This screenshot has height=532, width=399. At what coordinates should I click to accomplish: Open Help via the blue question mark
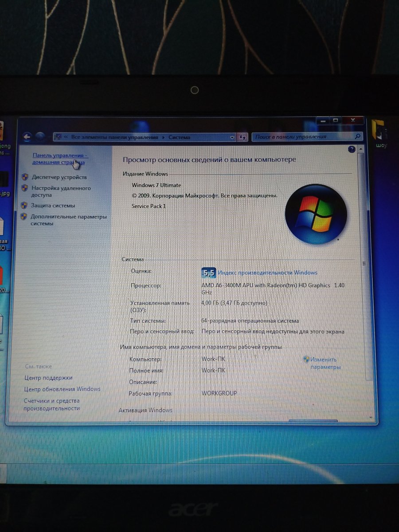point(352,149)
